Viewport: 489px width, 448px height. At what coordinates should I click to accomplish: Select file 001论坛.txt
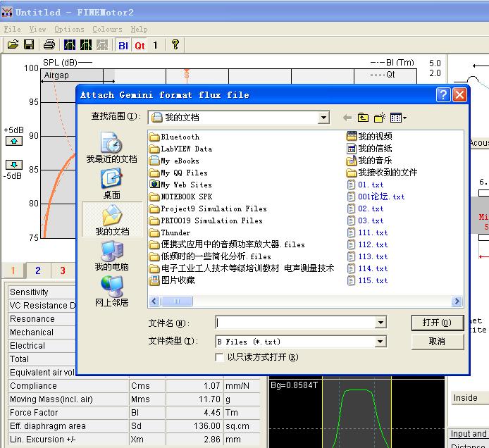tap(376, 197)
